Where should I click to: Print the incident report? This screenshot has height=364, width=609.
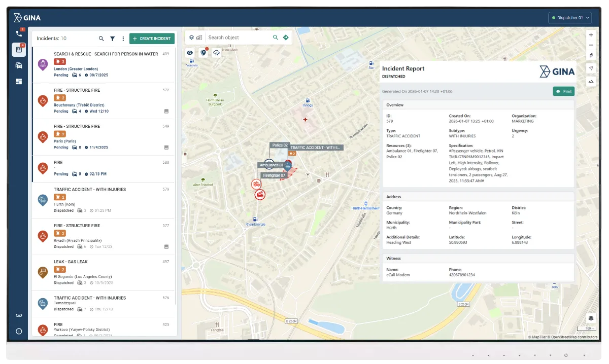tap(563, 92)
